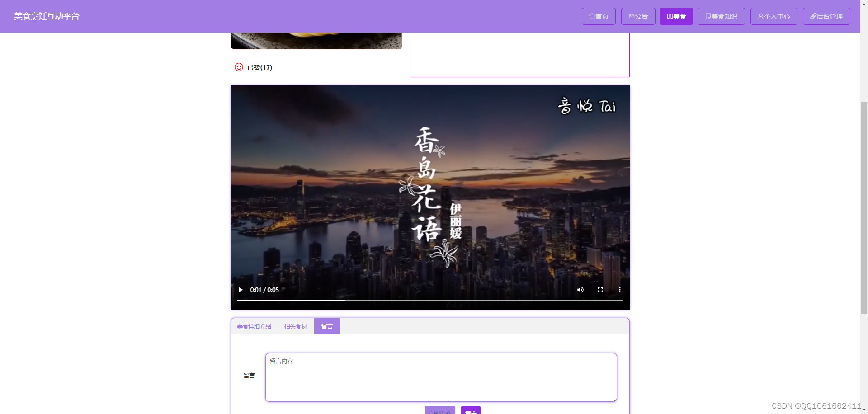Expand the 美食 navigation section
This screenshot has height=414, width=868.
tap(676, 16)
